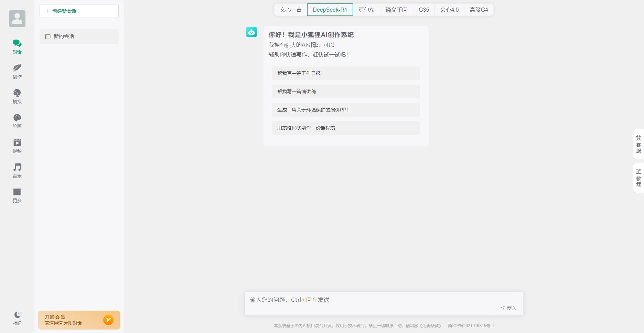Switch to the DeepSeek-R1 model tab
This screenshot has width=644, height=333.
click(330, 10)
